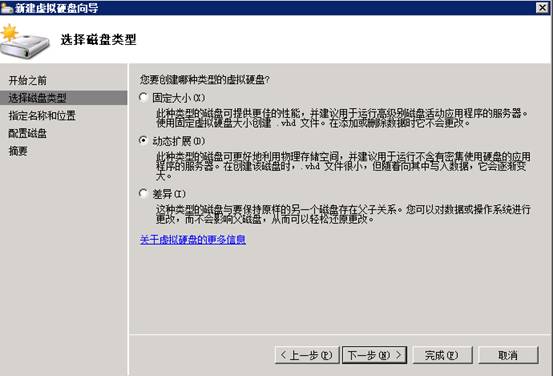
Task: Select the 动态扩展 radio button
Action: pyautogui.click(x=143, y=140)
